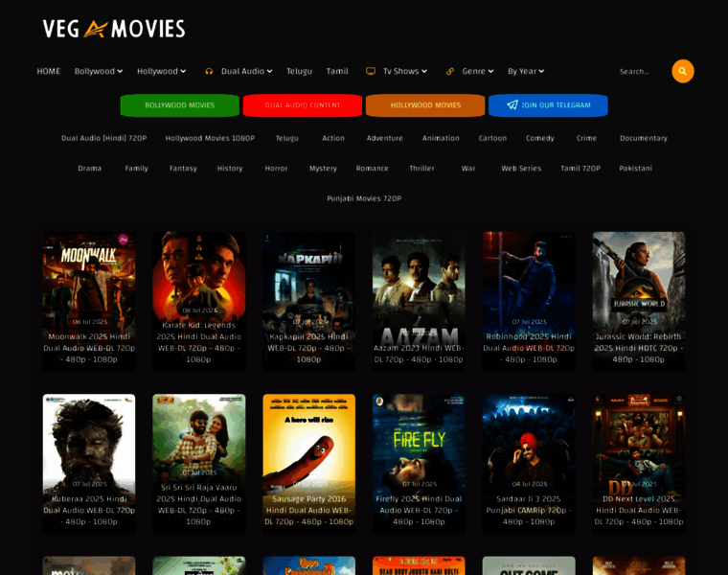Image resolution: width=728 pixels, height=575 pixels.
Task: Open the Firefly 2025 movie poster
Action: pos(419,464)
